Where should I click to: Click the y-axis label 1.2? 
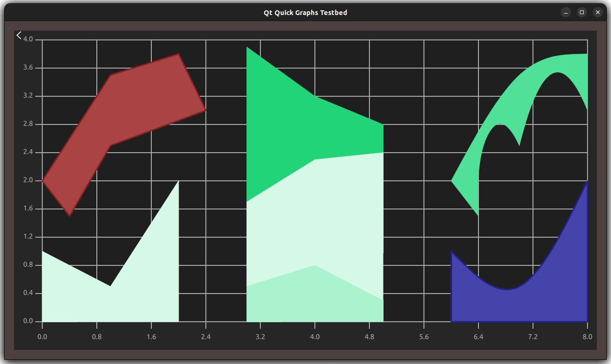pyautogui.click(x=28, y=237)
